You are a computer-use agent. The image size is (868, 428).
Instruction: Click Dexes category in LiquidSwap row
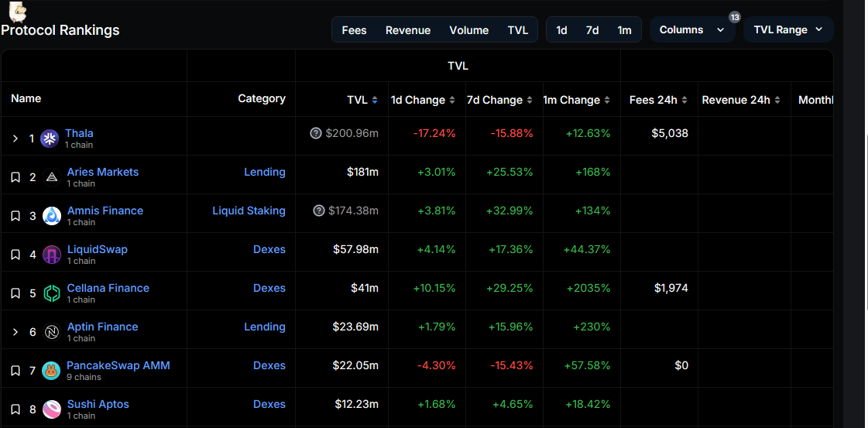[269, 249]
